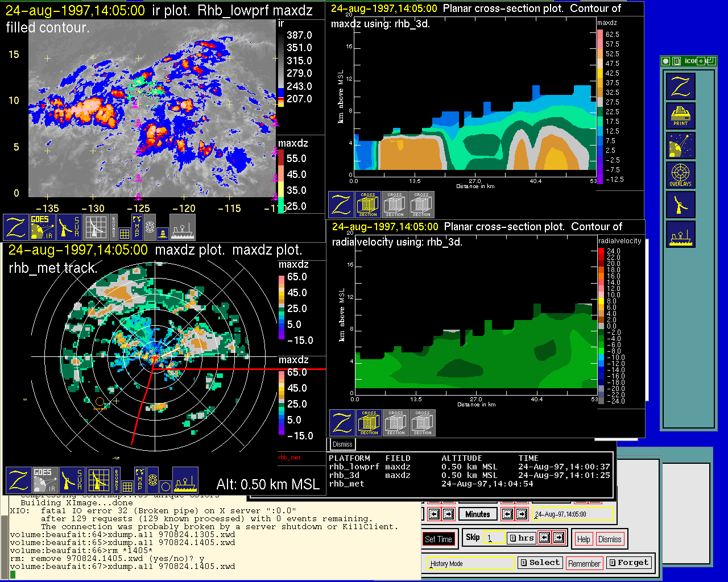The image size is (728, 582).
Task: Click the Help button in the time controller
Action: tap(584, 539)
